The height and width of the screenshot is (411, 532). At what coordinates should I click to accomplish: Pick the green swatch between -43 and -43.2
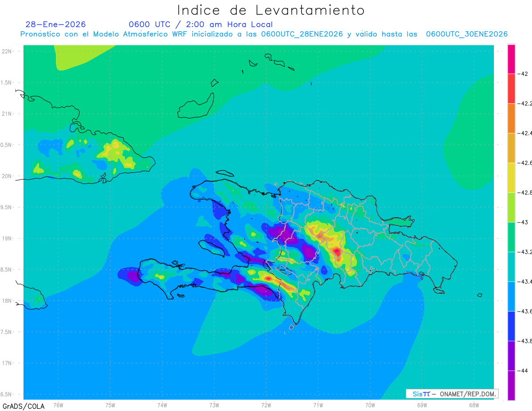pos(511,237)
